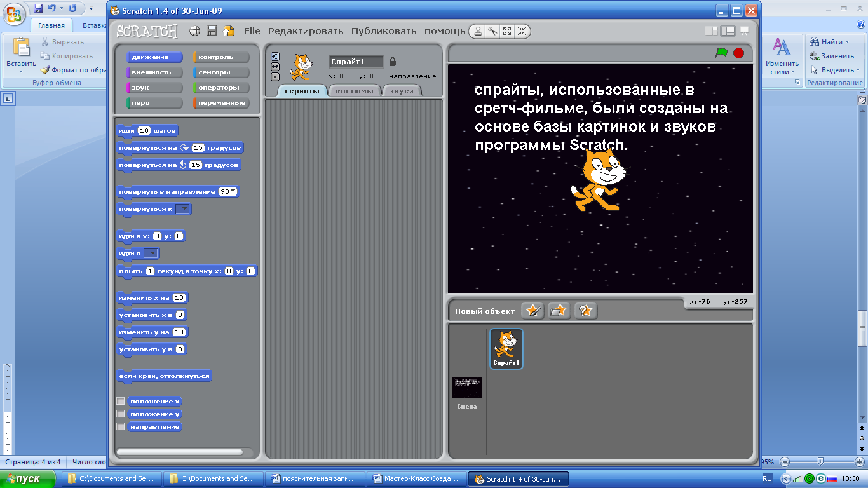Redo action in Word quick access toolbar
Image resolution: width=868 pixels, height=488 pixels.
(72, 8)
